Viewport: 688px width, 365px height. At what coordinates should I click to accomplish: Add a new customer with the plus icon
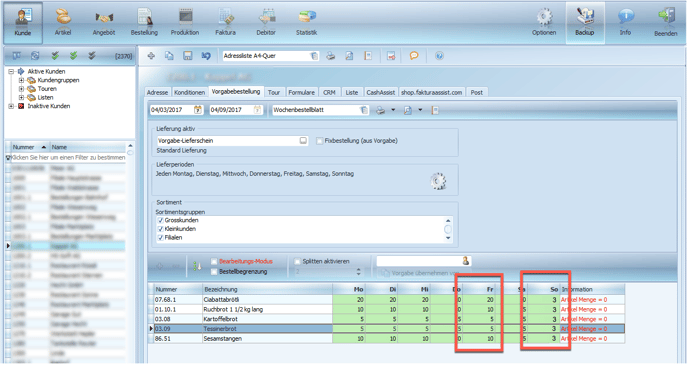(151, 56)
